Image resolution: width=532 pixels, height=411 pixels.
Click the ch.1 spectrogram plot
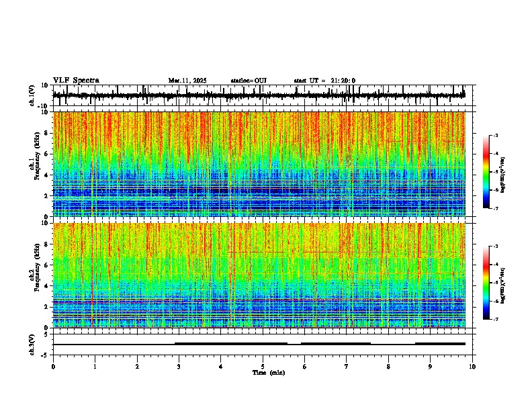coord(259,164)
